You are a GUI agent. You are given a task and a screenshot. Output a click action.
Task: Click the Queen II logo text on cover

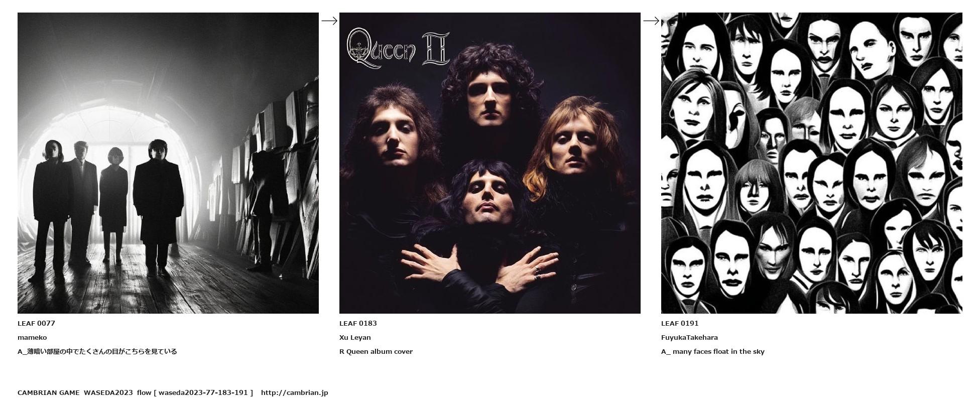point(398,48)
